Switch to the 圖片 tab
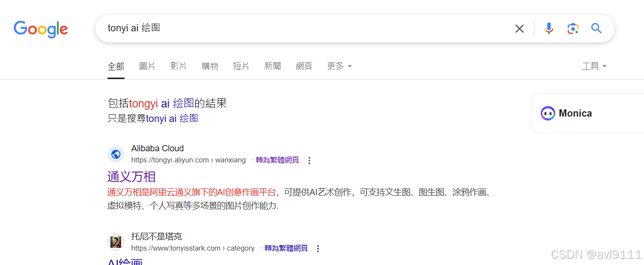The image size is (644, 265). [x=147, y=66]
